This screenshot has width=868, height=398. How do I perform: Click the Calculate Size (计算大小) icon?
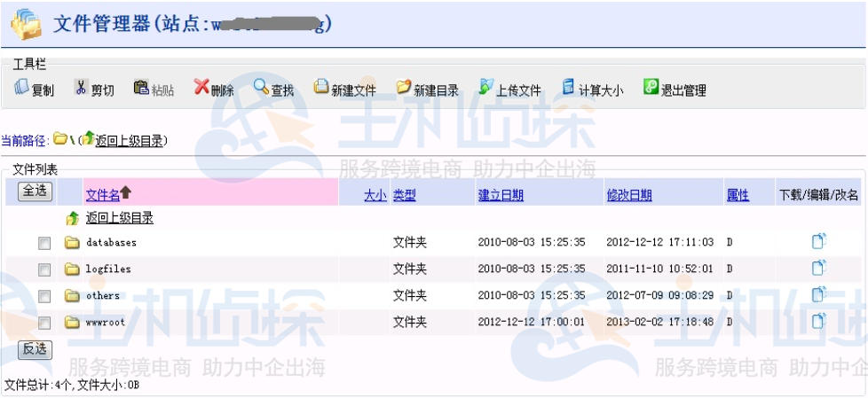click(569, 87)
